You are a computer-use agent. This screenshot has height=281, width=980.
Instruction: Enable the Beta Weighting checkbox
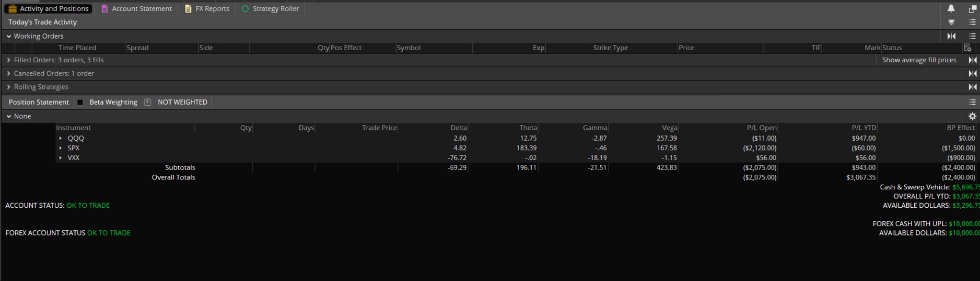[80, 102]
